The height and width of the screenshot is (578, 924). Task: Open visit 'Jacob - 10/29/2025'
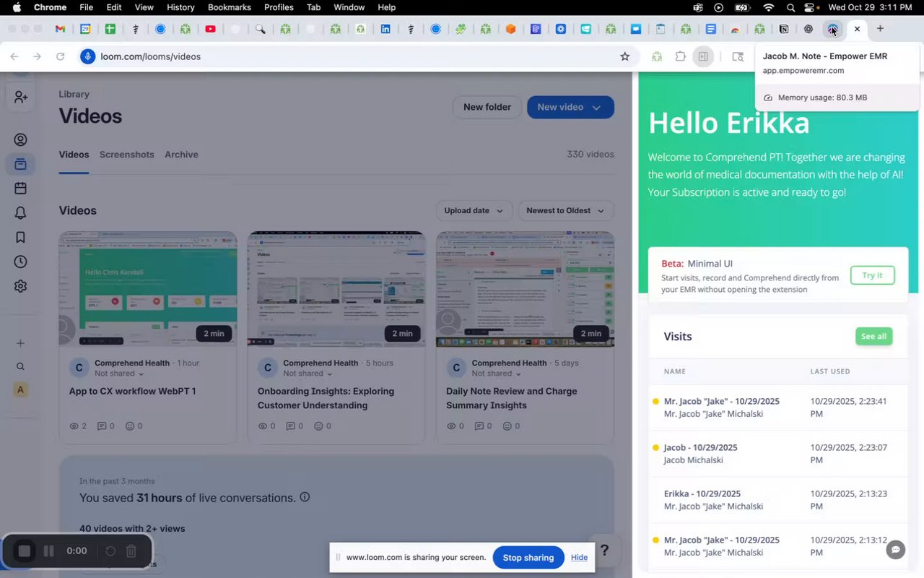pos(778,454)
